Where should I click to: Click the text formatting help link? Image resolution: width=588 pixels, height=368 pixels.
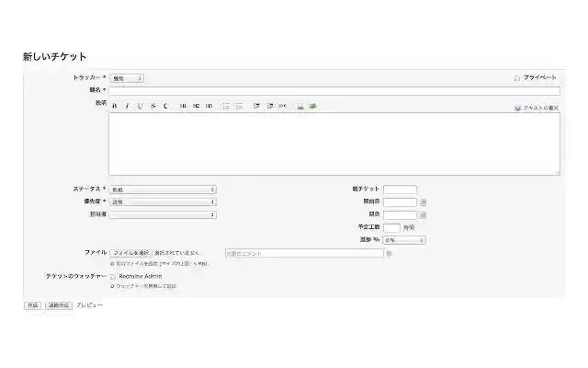[x=540, y=109]
